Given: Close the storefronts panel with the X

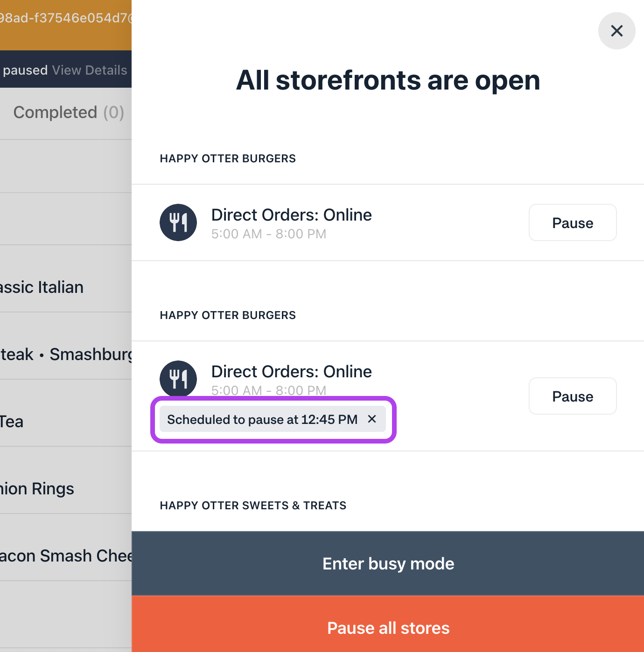Looking at the screenshot, I should (x=616, y=31).
